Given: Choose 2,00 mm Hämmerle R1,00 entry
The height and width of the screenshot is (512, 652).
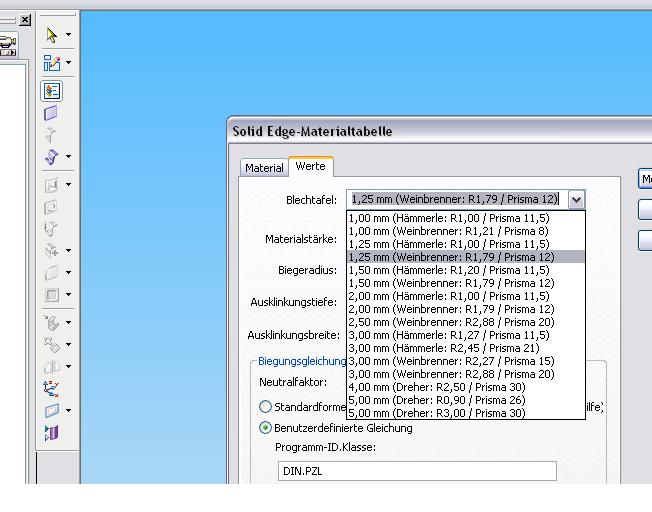Looking at the screenshot, I should click(x=466, y=296).
